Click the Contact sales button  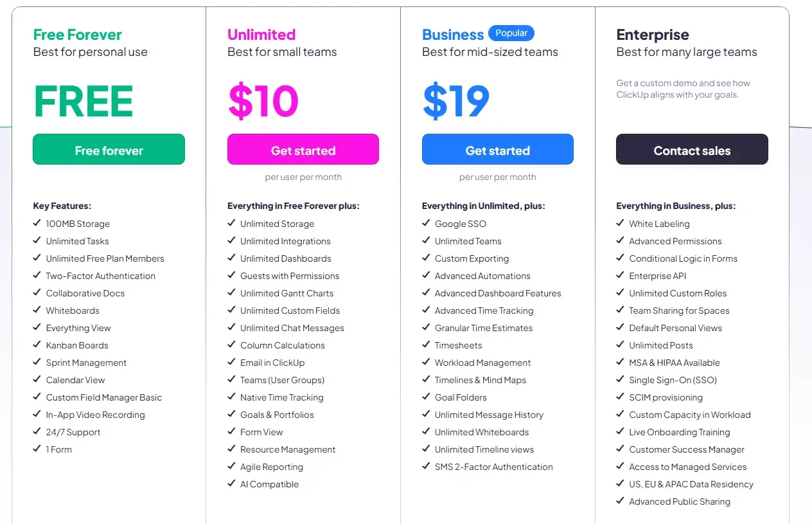pyautogui.click(x=692, y=149)
